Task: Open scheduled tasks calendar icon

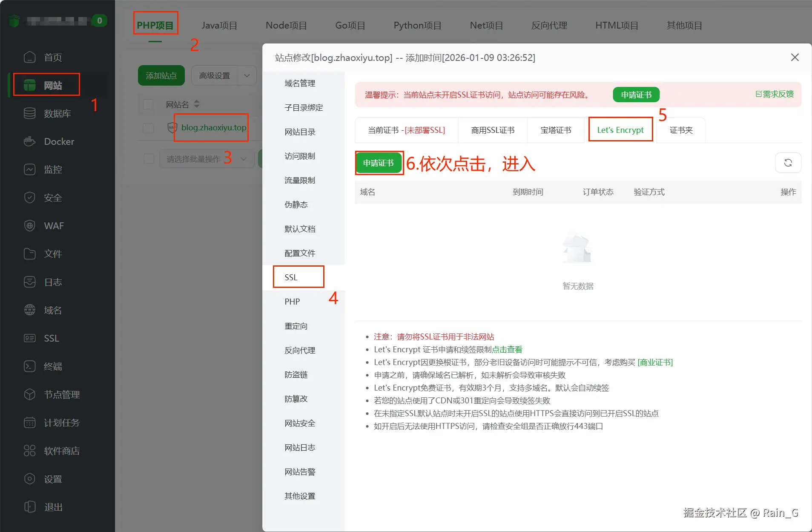Action: coord(29,423)
